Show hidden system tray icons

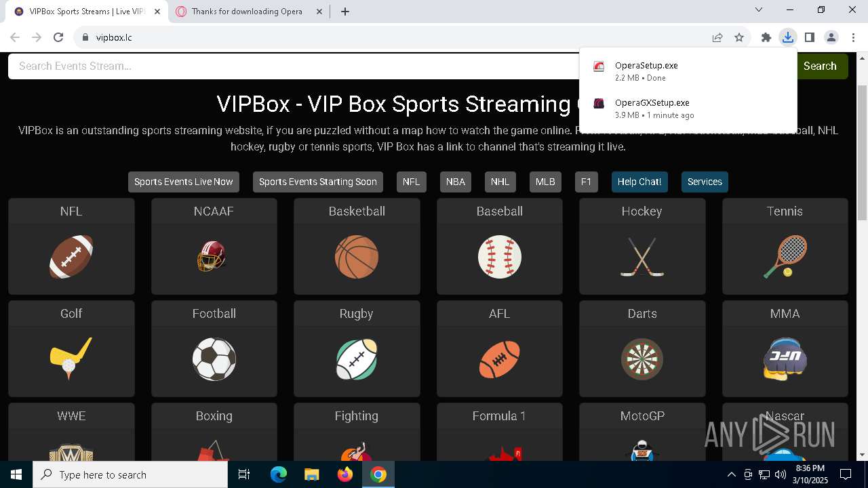click(x=731, y=474)
